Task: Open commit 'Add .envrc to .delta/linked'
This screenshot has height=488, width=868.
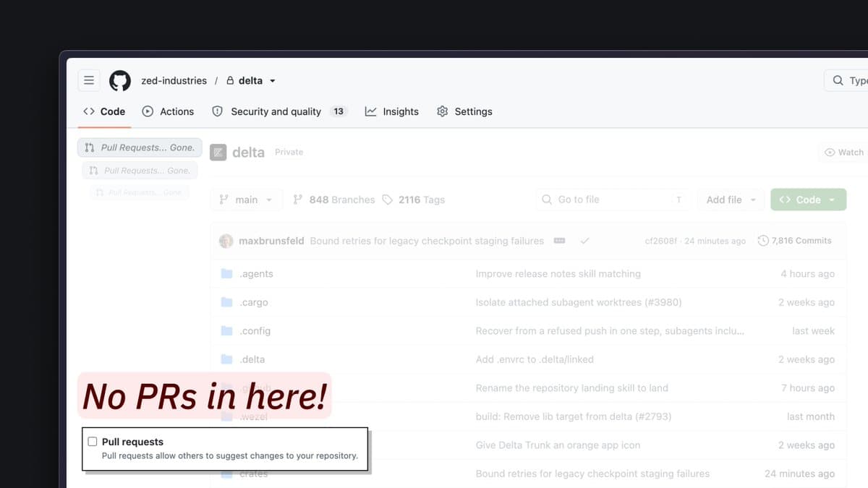Action: 535,359
